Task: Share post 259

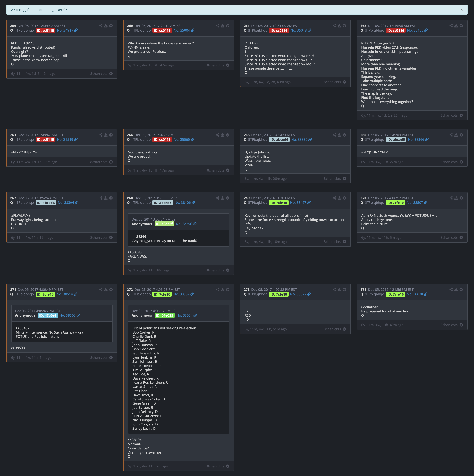Action: tap(101, 26)
